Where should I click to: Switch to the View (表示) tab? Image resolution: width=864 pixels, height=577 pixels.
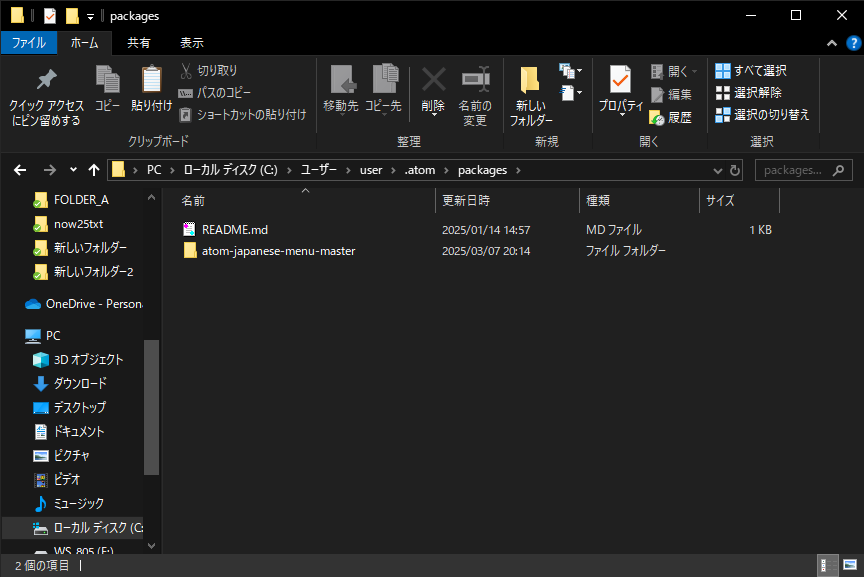click(x=192, y=42)
